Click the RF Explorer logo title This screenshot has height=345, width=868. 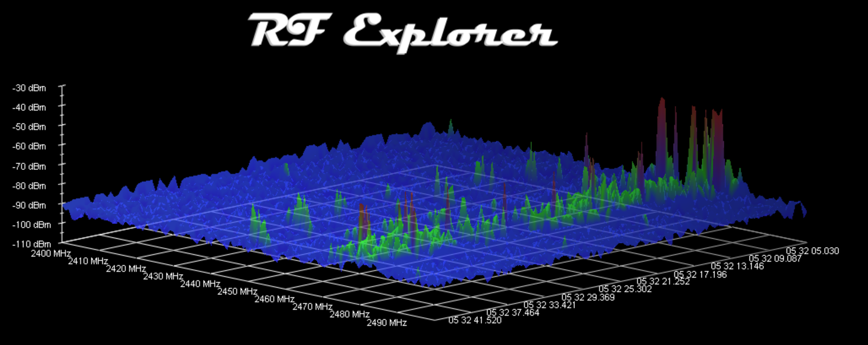point(403,32)
